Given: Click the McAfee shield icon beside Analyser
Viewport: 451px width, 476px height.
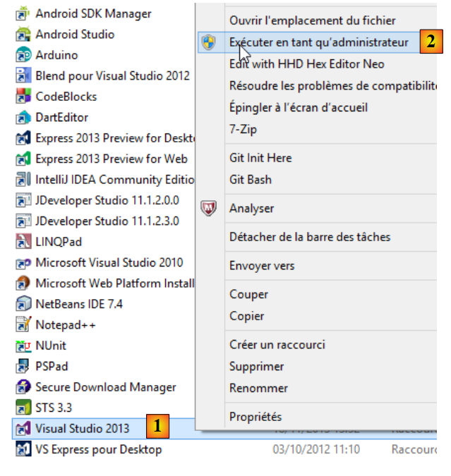Looking at the screenshot, I should 208,209.
